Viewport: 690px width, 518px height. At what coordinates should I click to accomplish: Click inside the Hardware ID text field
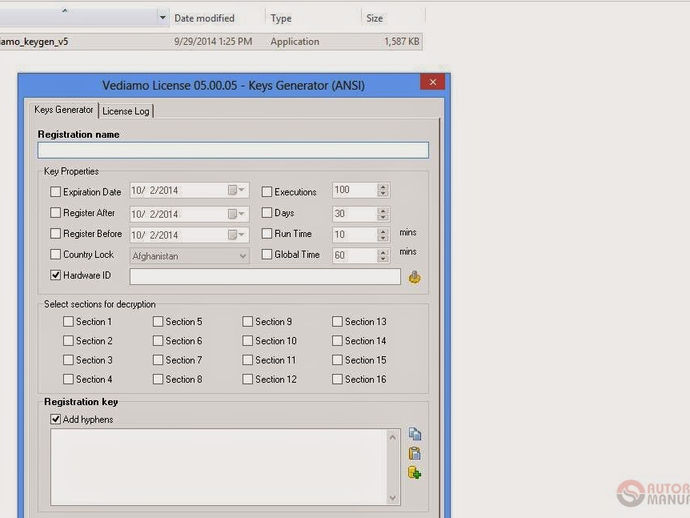coord(265,276)
